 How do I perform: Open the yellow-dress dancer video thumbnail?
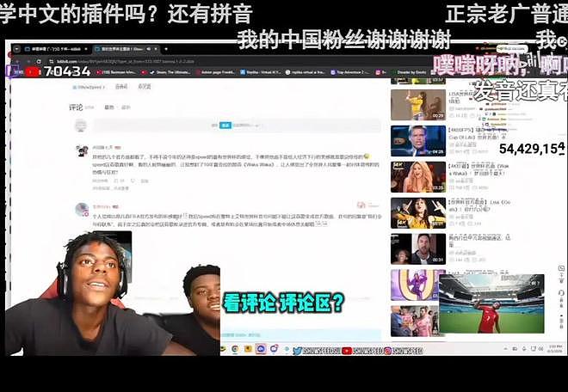418,105
